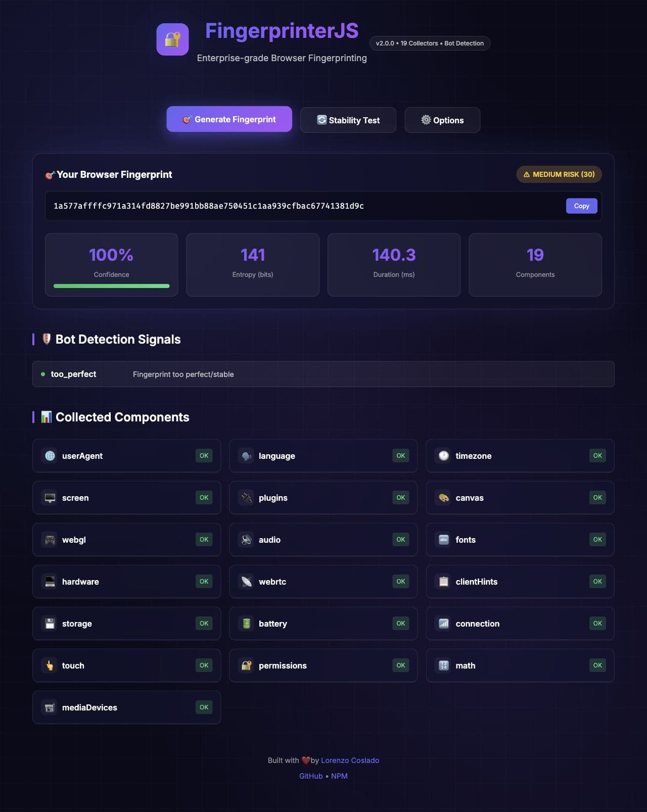Click the connection signal bars icon
This screenshot has width=647, height=812.
pyautogui.click(x=444, y=624)
